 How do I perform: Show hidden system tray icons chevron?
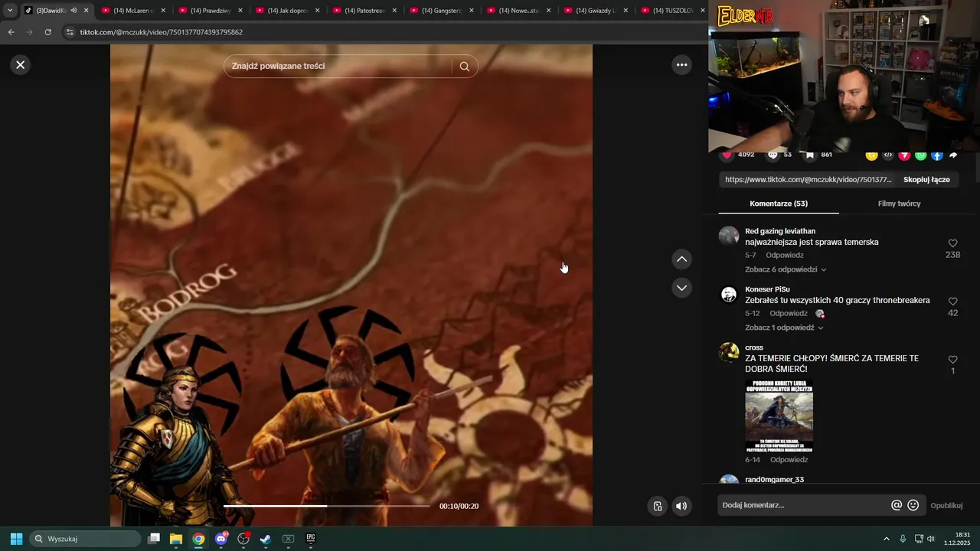click(x=887, y=539)
